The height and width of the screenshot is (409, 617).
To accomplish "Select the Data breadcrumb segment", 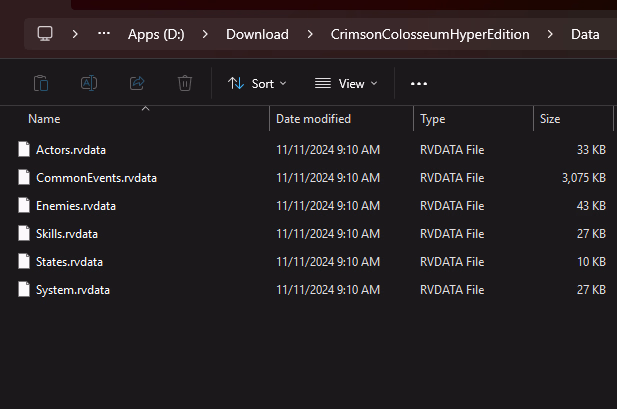I will pyautogui.click(x=585, y=34).
